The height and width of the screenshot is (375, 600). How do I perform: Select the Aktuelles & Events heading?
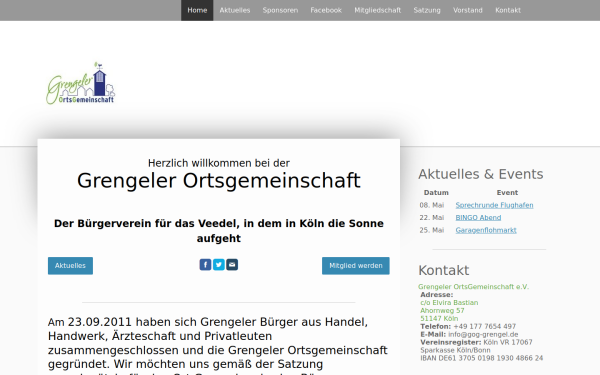coord(481,174)
